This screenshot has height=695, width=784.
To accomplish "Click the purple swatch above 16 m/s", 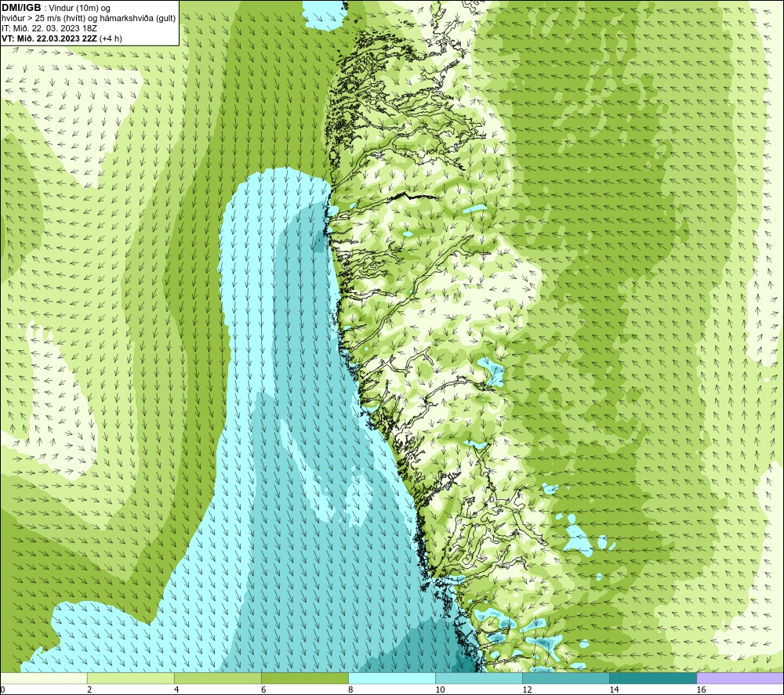I will [x=740, y=679].
